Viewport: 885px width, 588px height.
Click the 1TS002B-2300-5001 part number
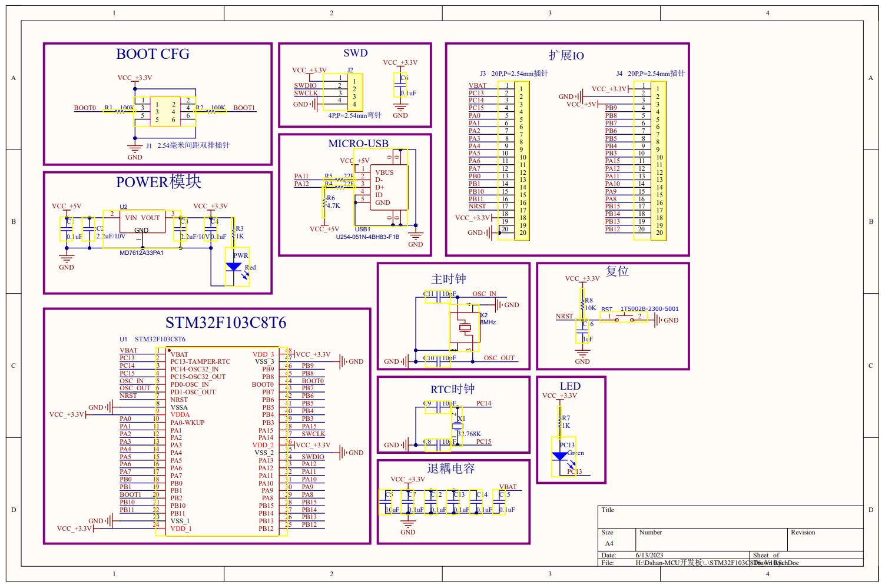pyautogui.click(x=649, y=308)
